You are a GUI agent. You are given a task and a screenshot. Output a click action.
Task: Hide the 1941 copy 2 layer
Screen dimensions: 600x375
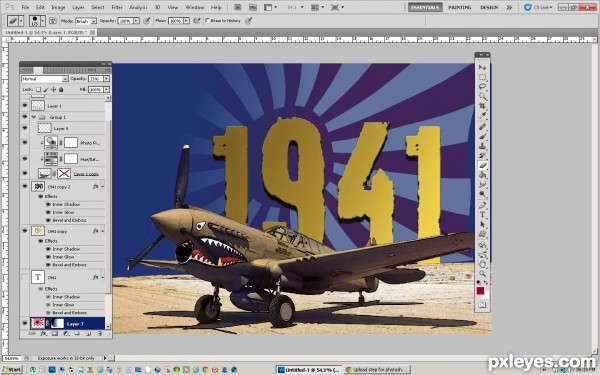click(x=25, y=186)
